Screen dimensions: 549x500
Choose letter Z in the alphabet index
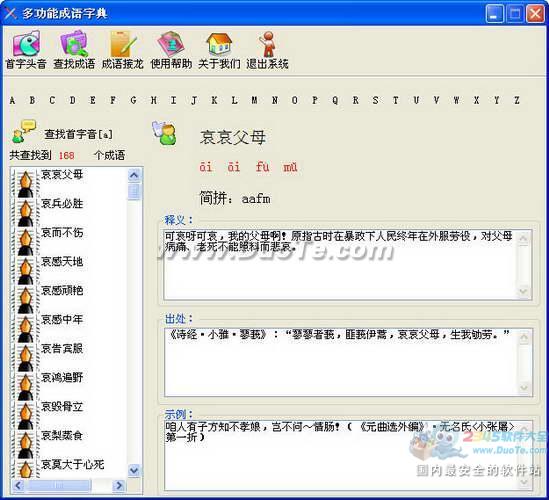(517, 100)
